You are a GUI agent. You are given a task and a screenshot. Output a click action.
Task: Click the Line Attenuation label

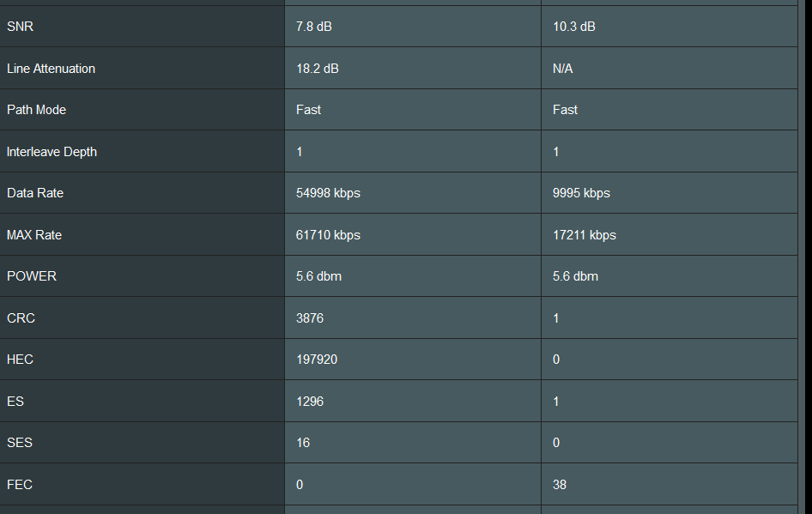tap(51, 69)
